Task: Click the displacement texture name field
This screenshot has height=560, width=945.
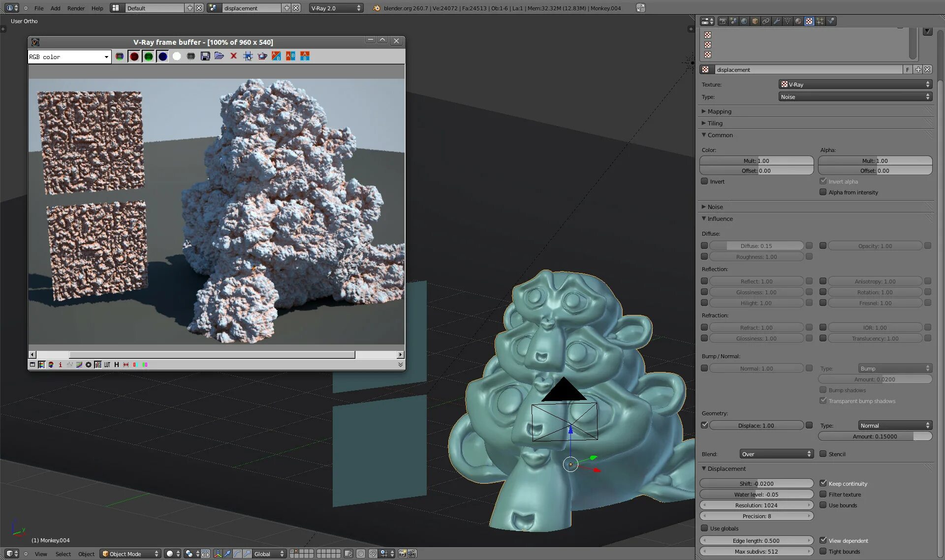Action: pos(807,70)
